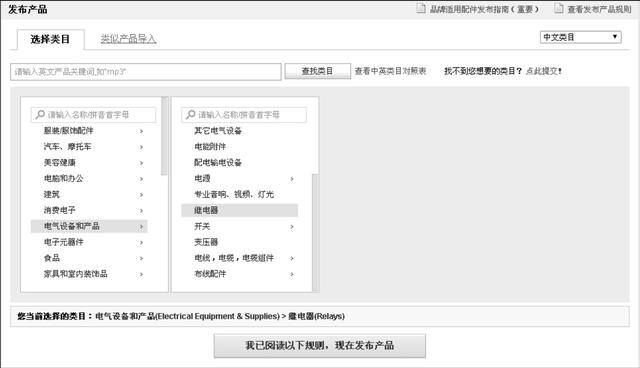Select the 电能附件 subcategory
The width and height of the screenshot is (640, 368).
(210, 146)
